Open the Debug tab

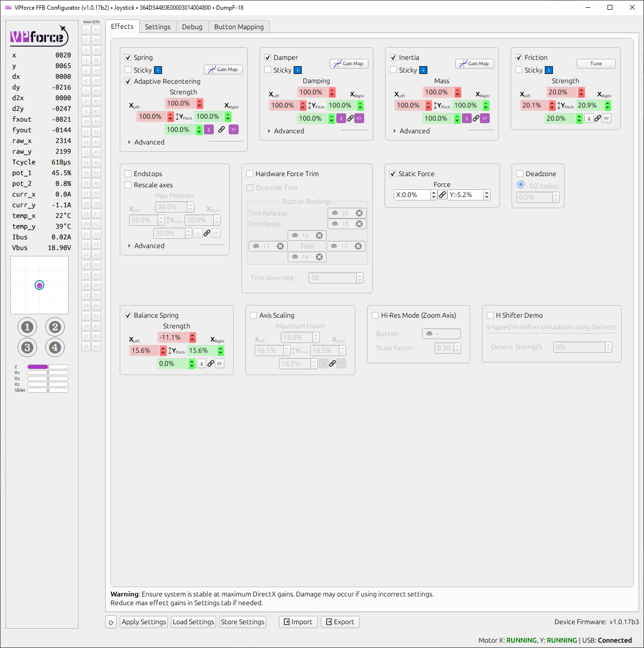point(192,27)
